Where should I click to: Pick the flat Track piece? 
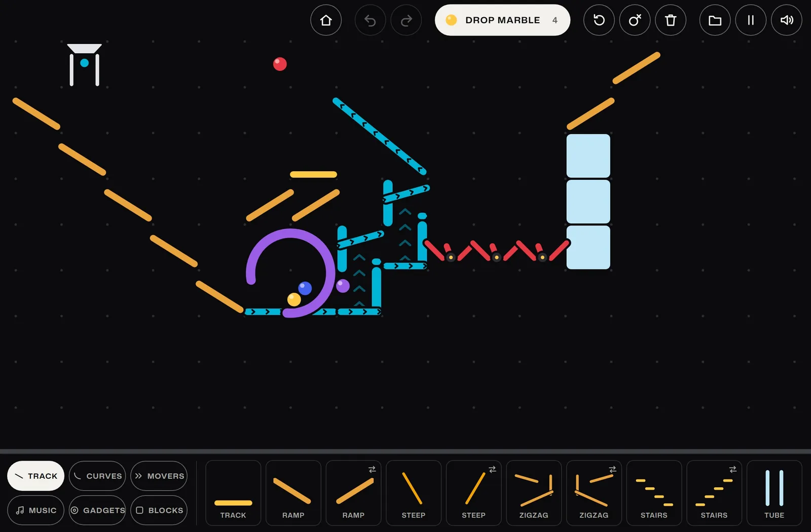click(x=233, y=493)
